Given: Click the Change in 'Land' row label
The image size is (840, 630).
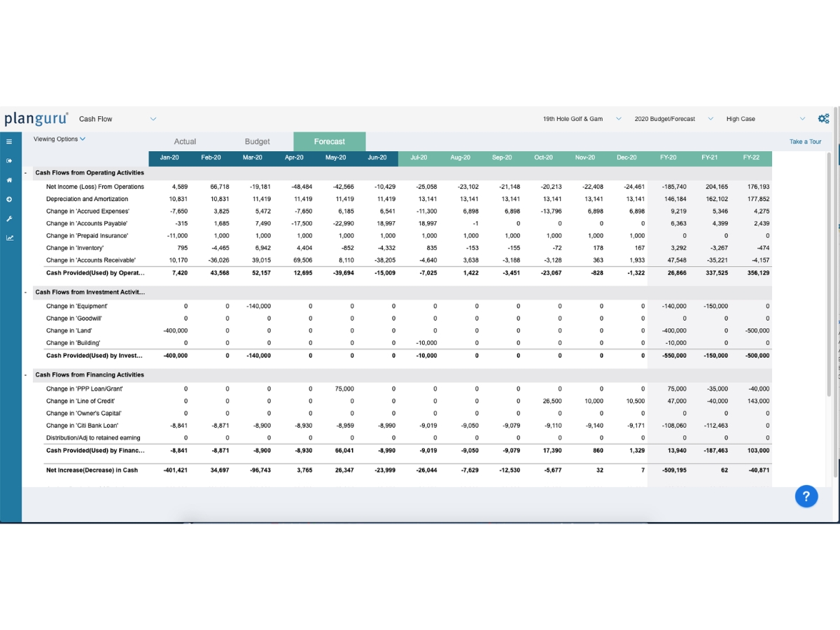Looking at the screenshot, I should (69, 330).
